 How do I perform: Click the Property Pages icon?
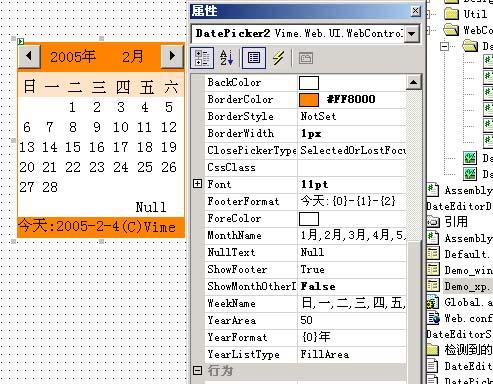[x=306, y=58]
